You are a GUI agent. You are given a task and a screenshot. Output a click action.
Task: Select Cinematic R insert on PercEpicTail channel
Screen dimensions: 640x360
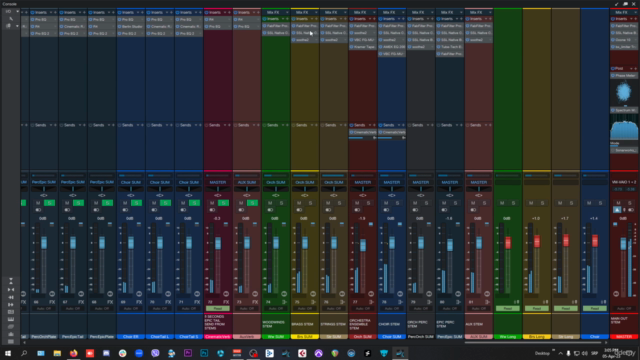(x=73, y=27)
